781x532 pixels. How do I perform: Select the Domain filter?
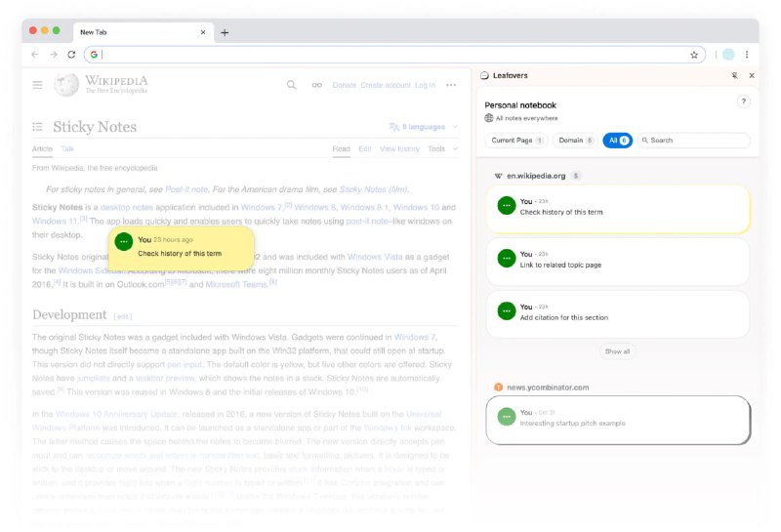tap(575, 141)
